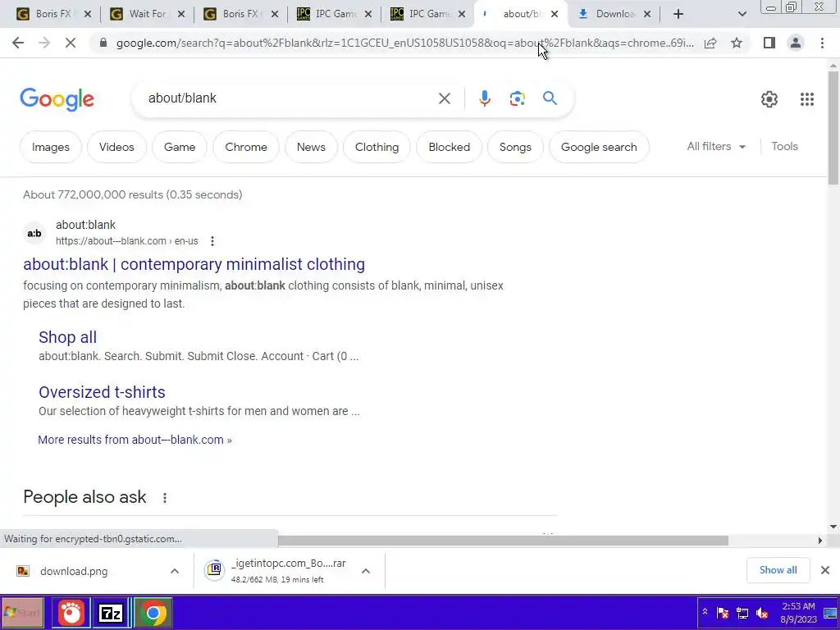840x630 pixels.
Task: Open the about:blank result options dots
Action: (x=212, y=241)
